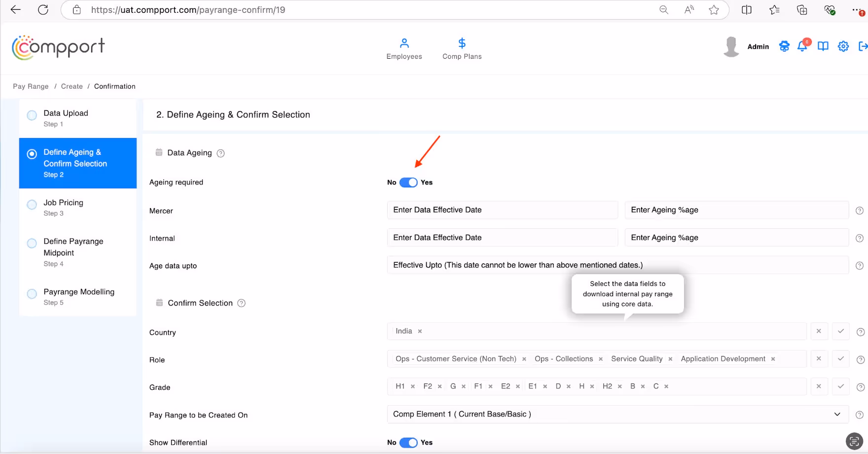Remove Service Quality role tag
Image resolution: width=868 pixels, height=454 pixels.
coord(670,359)
